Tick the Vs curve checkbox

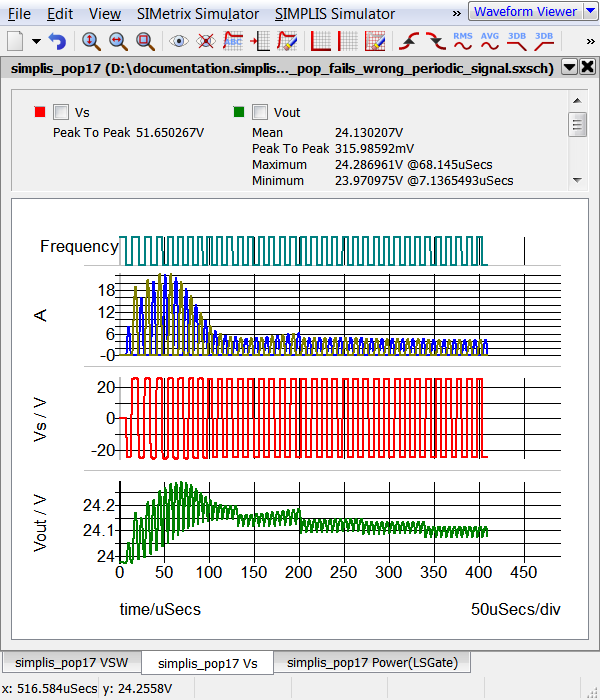[x=61, y=112]
